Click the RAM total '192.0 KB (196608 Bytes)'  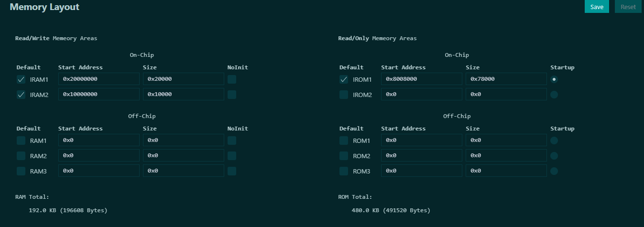tap(68, 210)
